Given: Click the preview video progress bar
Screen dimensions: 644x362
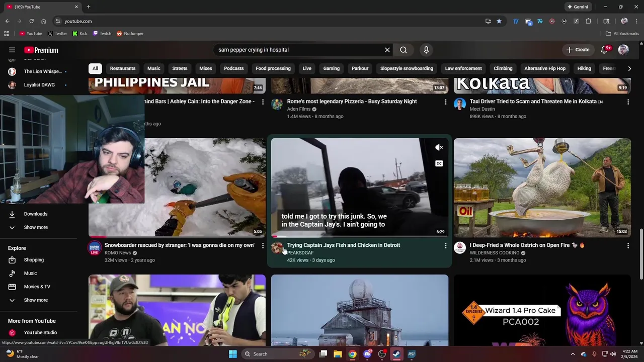Looking at the screenshot, I should [x=360, y=236].
